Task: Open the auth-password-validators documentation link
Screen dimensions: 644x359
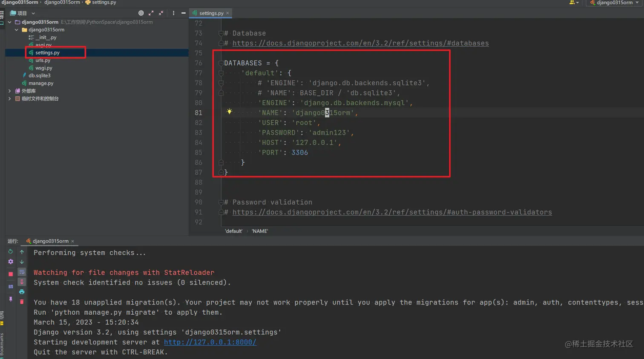Action: pyautogui.click(x=392, y=212)
